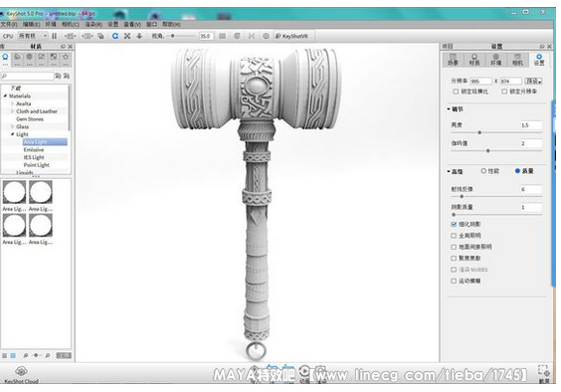The width and height of the screenshot is (561, 392).
Task: Open KeyShot Cloud from the bottom bar
Action: pyautogui.click(x=21, y=374)
